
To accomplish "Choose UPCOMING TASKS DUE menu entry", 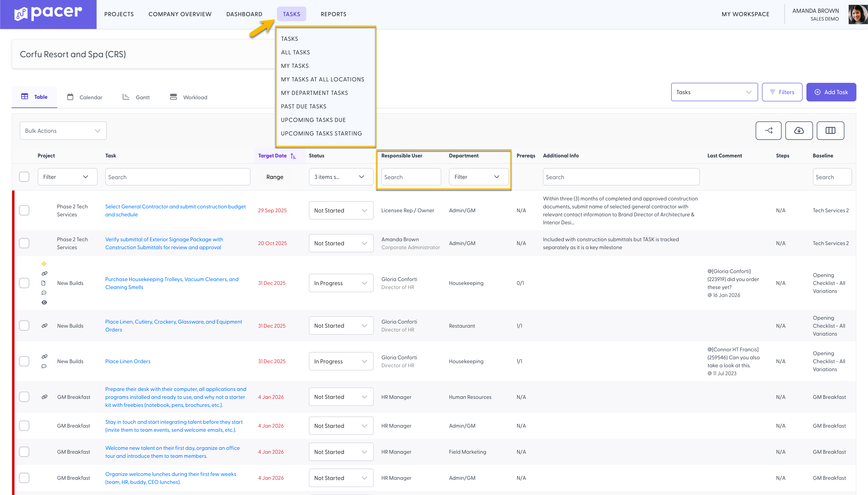I will pos(313,120).
